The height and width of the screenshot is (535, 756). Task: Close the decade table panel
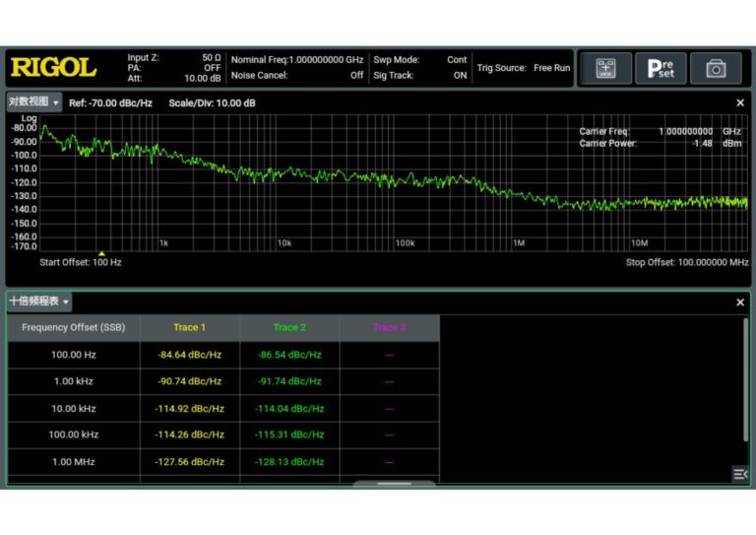coord(740,302)
